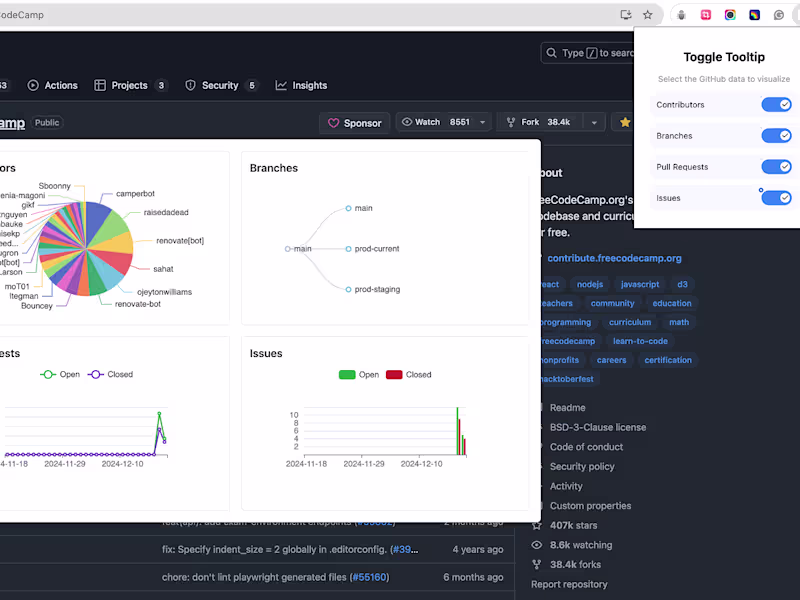
Task: Turn off the Pull Requests toggle
Action: tap(777, 166)
